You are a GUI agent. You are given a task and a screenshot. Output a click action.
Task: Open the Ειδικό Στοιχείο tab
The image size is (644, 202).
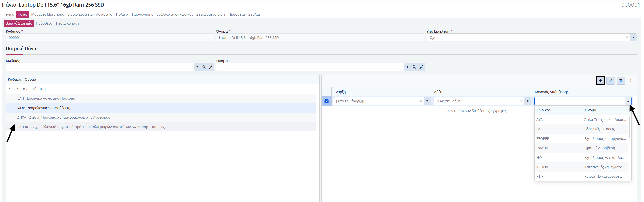coord(80,14)
